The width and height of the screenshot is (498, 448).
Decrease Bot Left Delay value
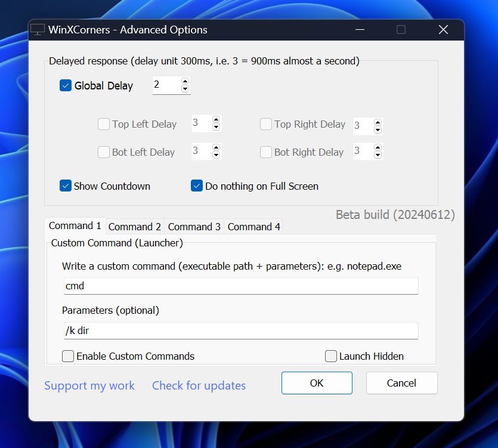click(216, 155)
